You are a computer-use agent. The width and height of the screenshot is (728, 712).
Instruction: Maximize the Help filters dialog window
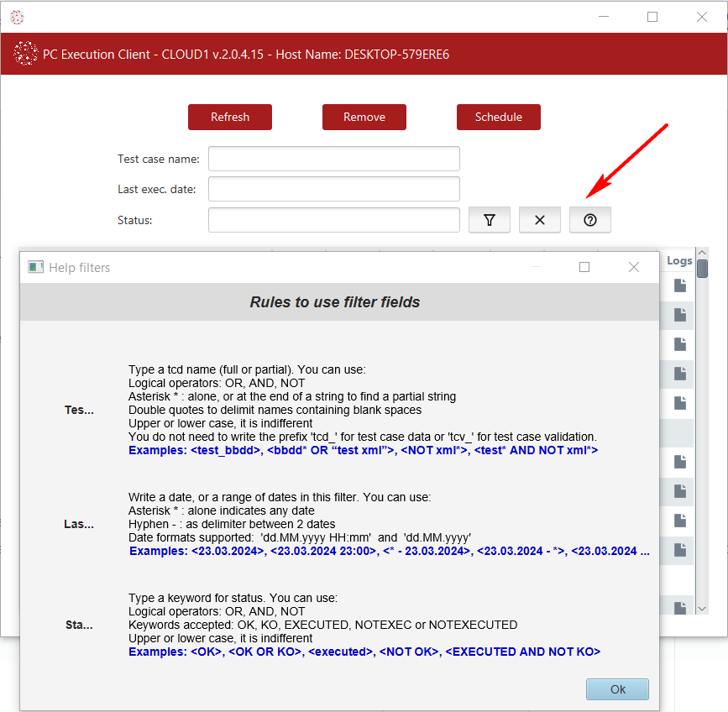(584, 267)
